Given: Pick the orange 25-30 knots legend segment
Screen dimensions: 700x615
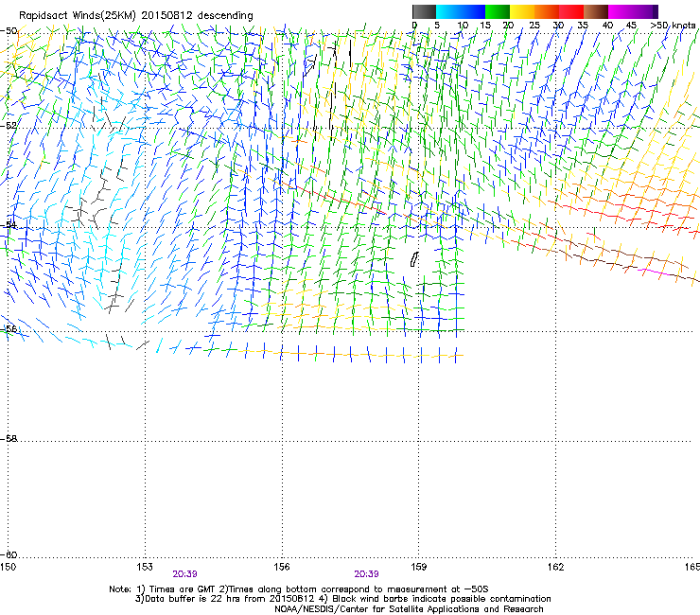Looking at the screenshot, I should point(547,11).
